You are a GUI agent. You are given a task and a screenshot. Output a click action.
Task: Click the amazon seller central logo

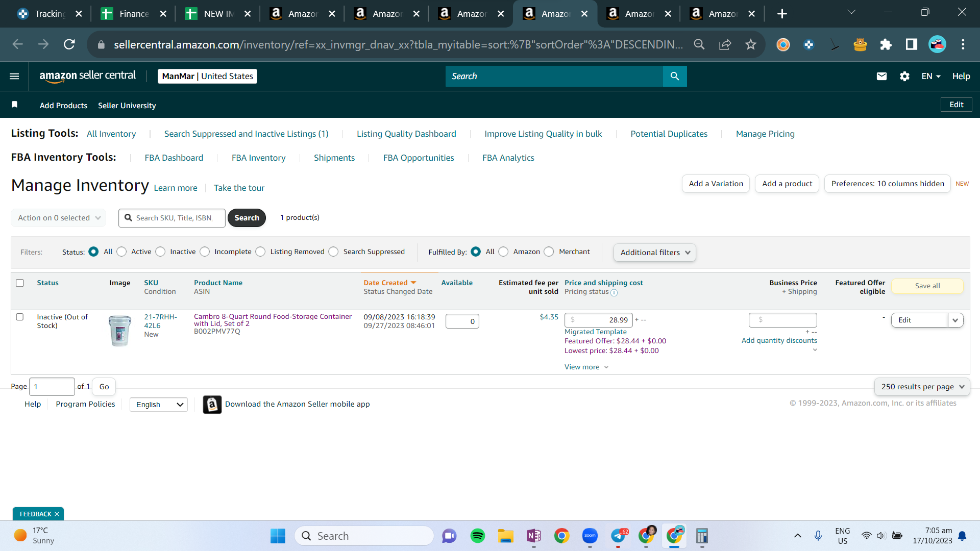pyautogui.click(x=88, y=76)
